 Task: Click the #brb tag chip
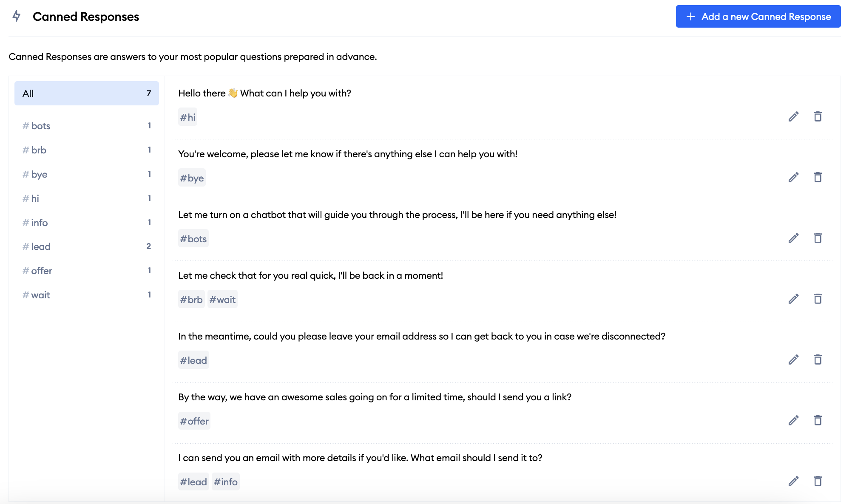tap(191, 300)
